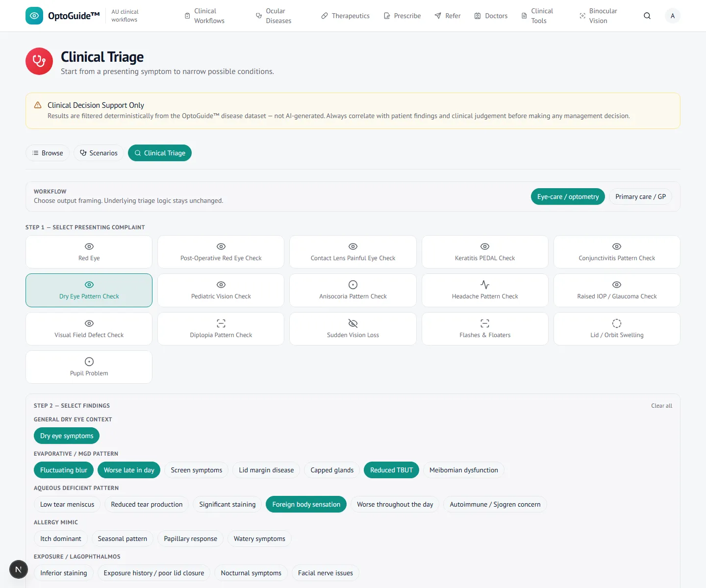
Task: Open the Ocular Diseases nav item
Action: (274, 16)
